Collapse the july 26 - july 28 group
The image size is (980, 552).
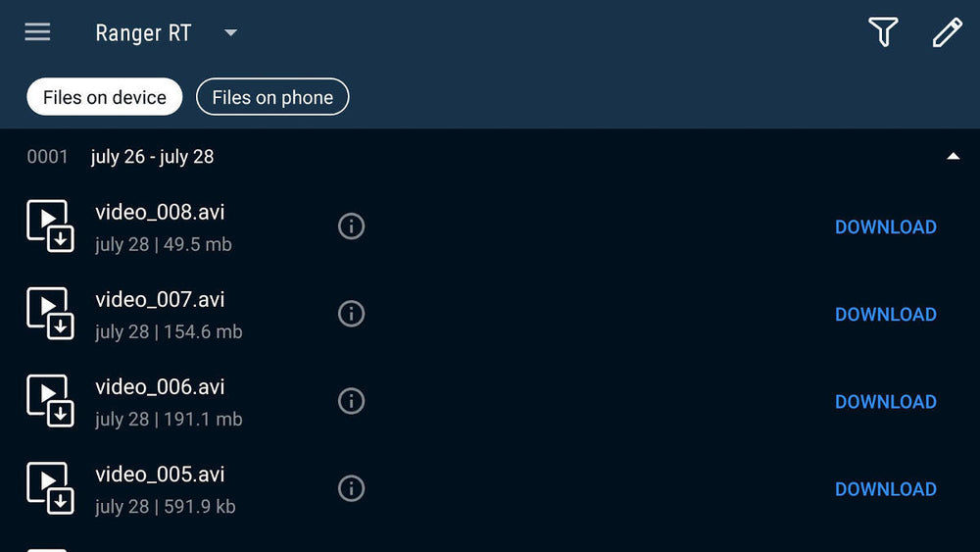953,157
